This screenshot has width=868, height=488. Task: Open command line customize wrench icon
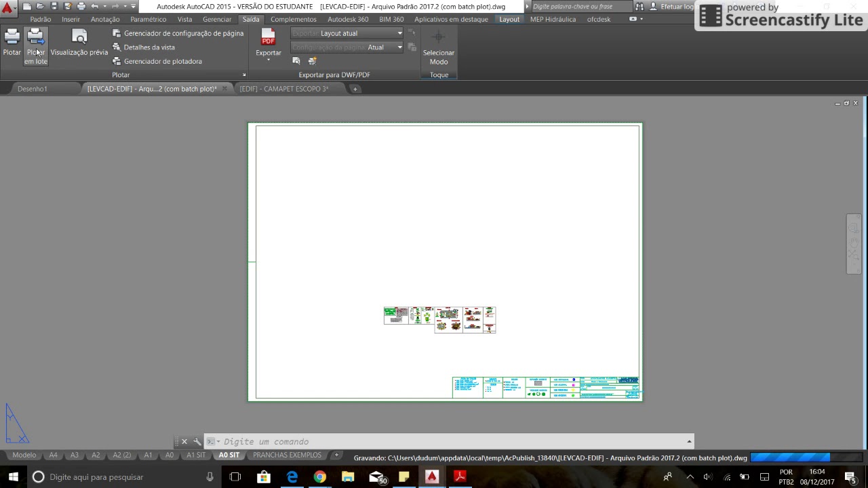197,442
